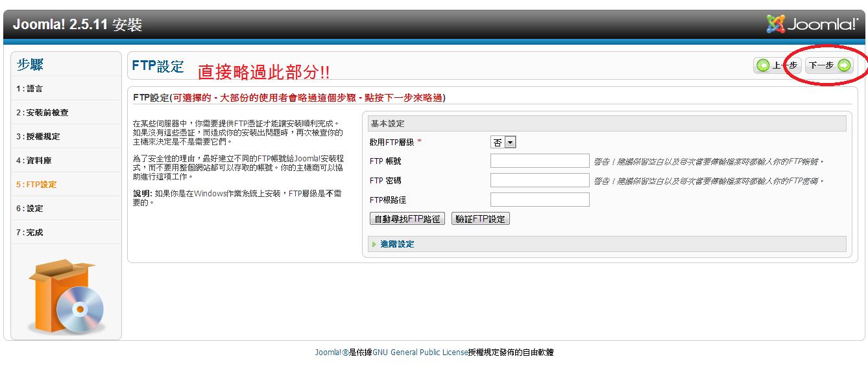This screenshot has height=370, width=868.
Task: Select step 5: FTP設定
Action: click(x=66, y=185)
